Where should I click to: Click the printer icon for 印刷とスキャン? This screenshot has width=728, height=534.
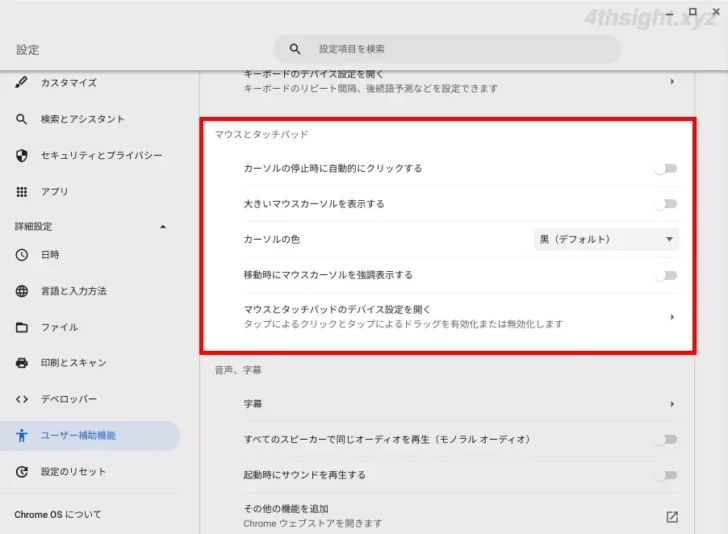(x=21, y=363)
